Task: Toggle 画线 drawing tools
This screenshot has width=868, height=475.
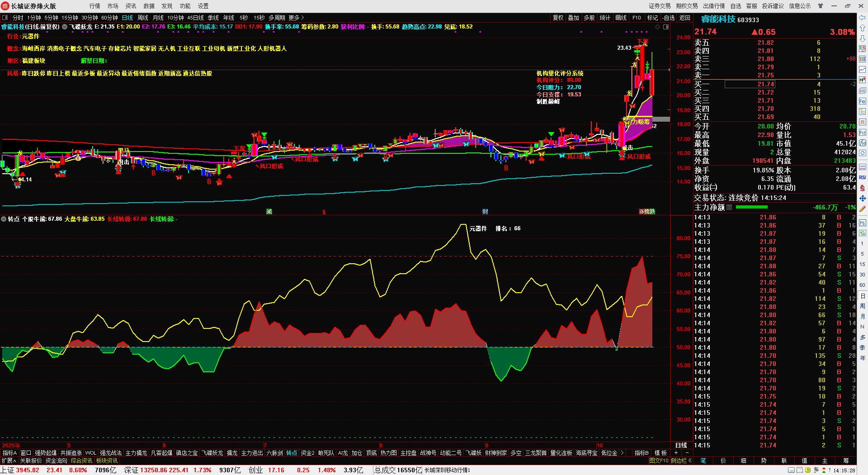Action: 621,18
